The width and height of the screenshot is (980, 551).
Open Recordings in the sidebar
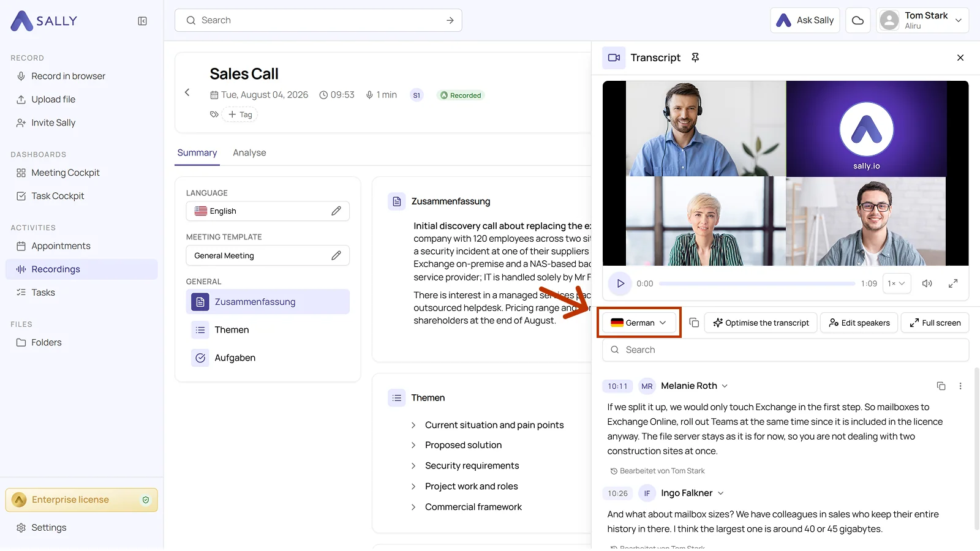point(81,269)
